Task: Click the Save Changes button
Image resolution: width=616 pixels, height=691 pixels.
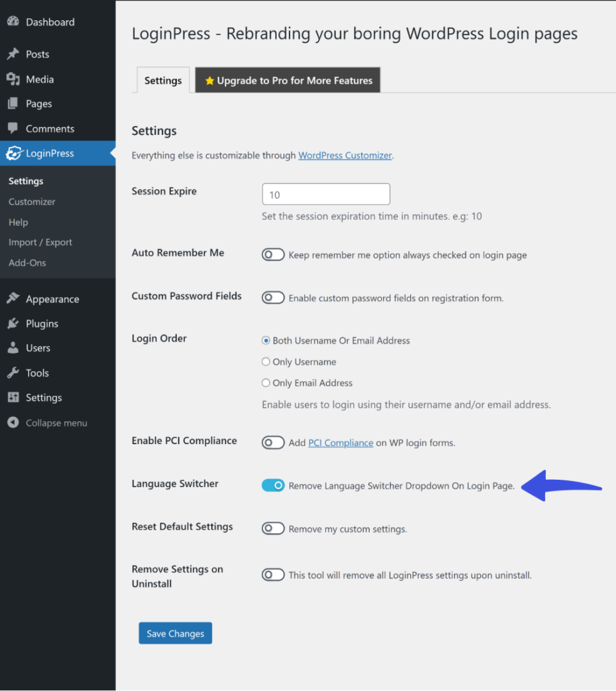Action: pyautogui.click(x=175, y=633)
